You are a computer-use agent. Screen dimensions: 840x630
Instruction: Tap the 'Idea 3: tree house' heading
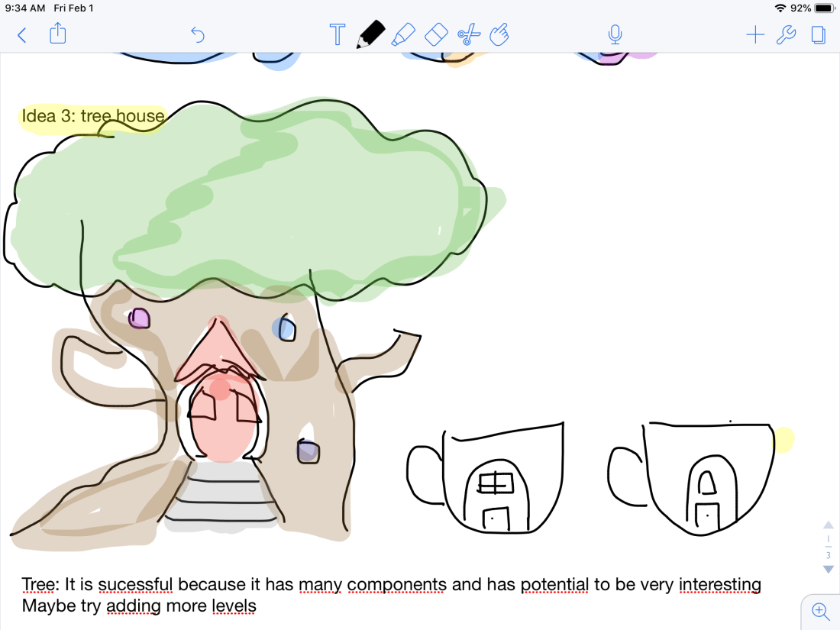(x=92, y=116)
